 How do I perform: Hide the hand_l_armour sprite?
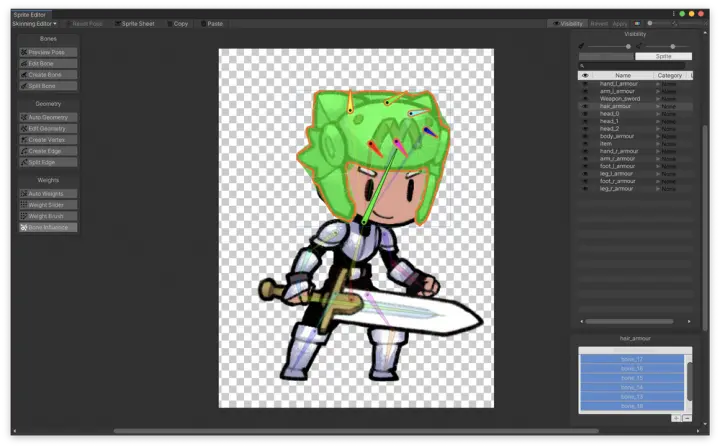point(585,84)
